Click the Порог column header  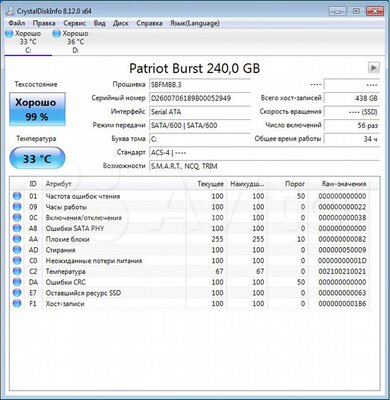tap(288, 184)
